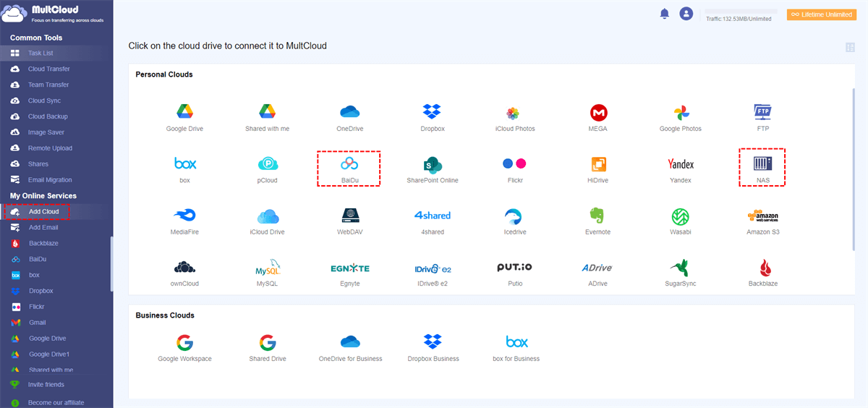This screenshot has height=408, width=868.
Task: Add ADrive cloud
Action: [597, 268]
